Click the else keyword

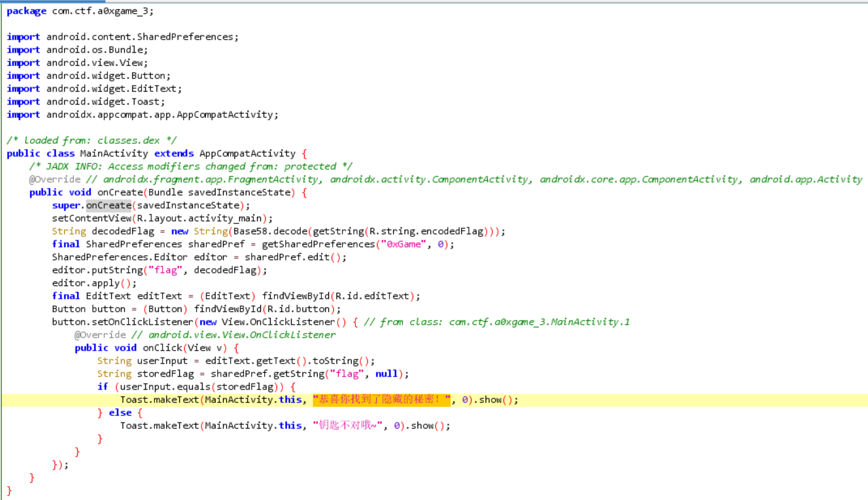point(120,413)
